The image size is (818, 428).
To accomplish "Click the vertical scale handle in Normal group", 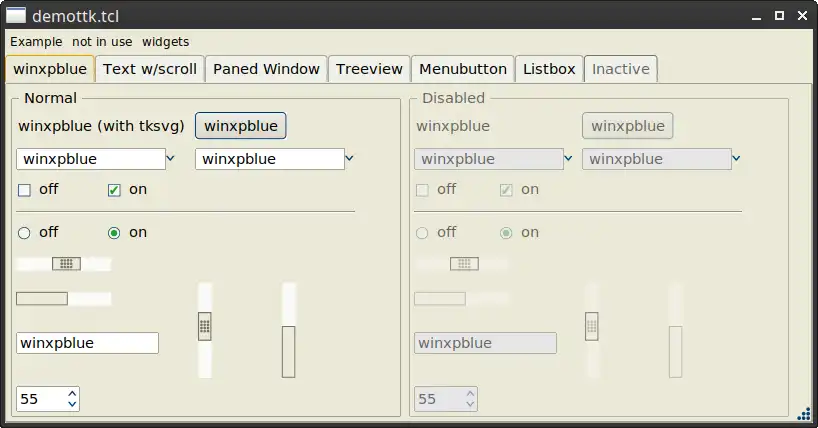I will pyautogui.click(x=205, y=326).
